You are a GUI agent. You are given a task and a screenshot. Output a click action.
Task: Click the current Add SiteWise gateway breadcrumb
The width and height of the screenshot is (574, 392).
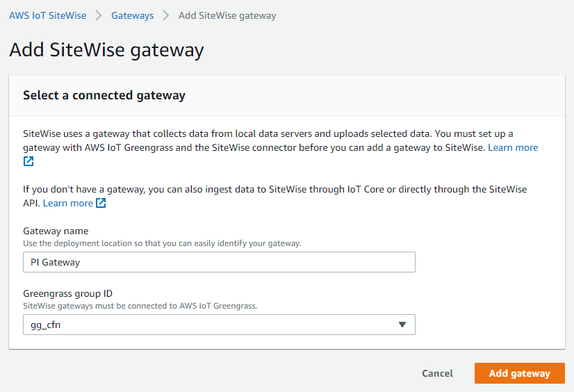point(227,15)
